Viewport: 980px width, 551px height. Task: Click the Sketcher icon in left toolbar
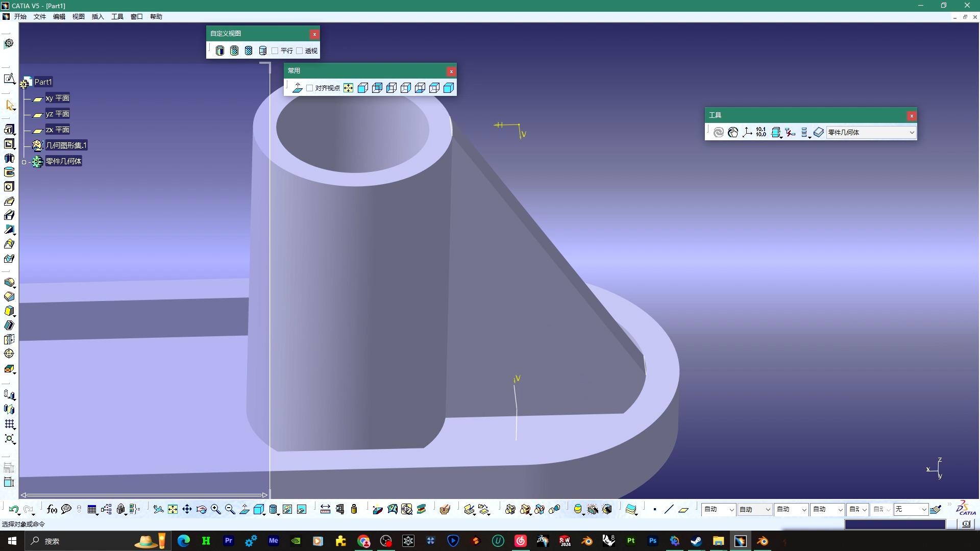click(x=9, y=78)
